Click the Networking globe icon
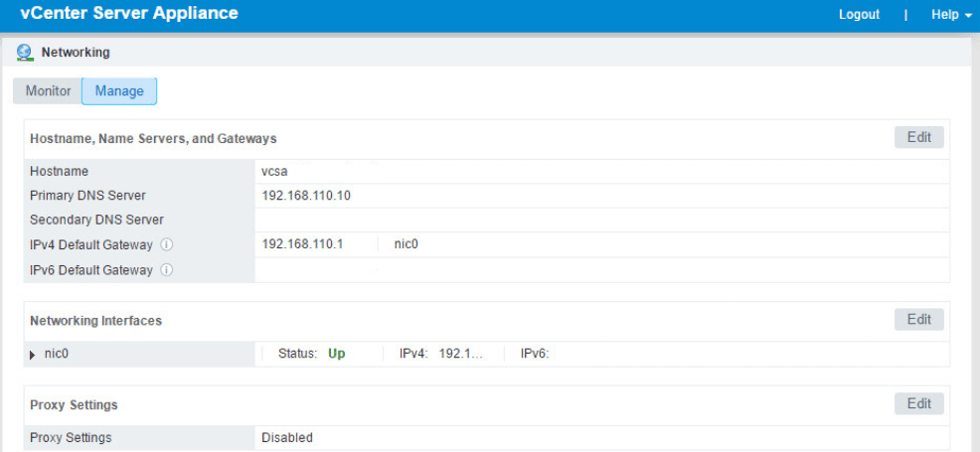This screenshot has width=980, height=452. (x=25, y=53)
